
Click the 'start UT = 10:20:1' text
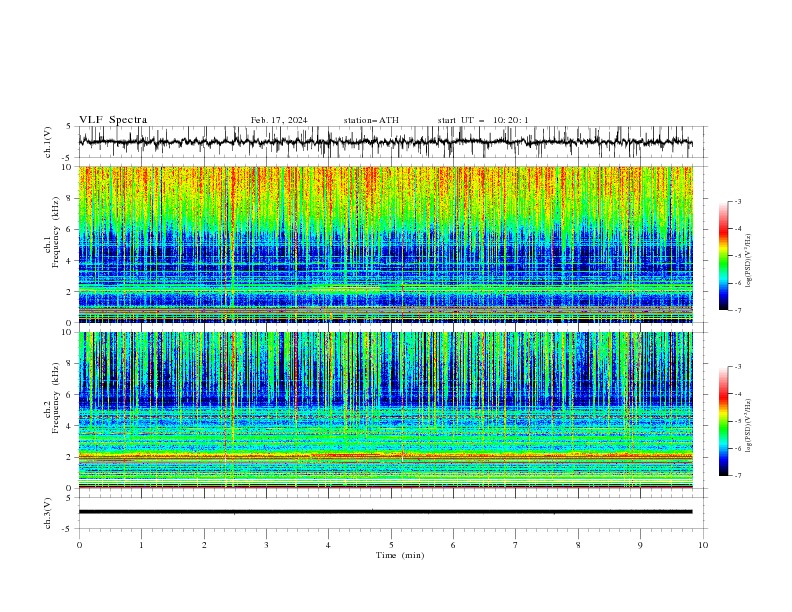483,120
